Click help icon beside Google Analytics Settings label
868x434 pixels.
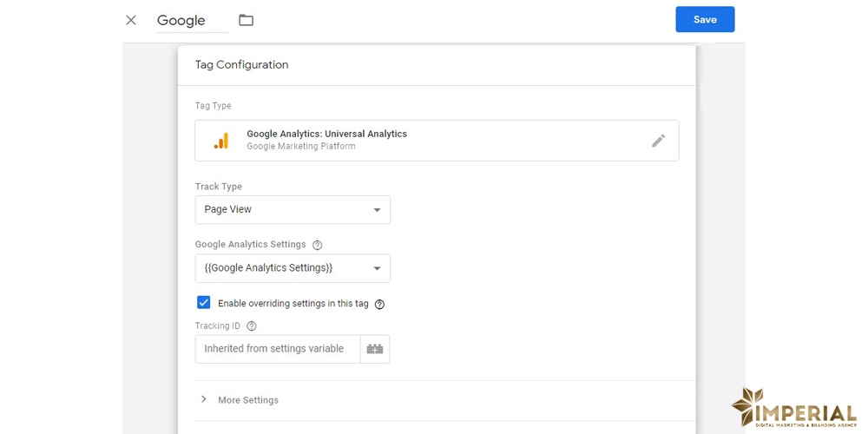[317, 246]
